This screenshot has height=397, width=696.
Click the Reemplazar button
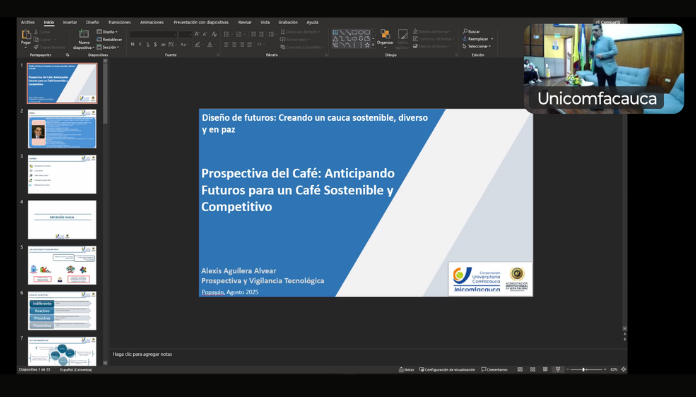pos(478,39)
